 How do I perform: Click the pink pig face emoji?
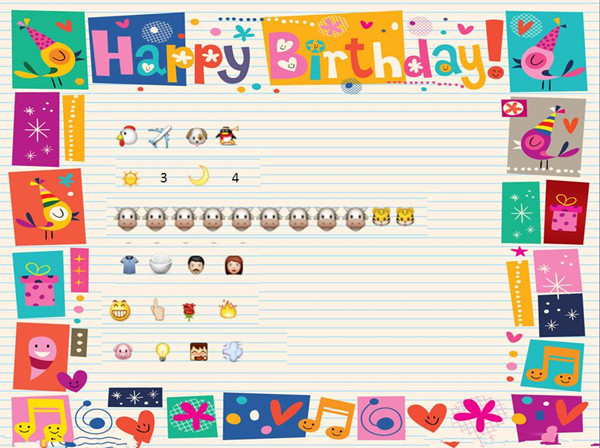tap(123, 351)
